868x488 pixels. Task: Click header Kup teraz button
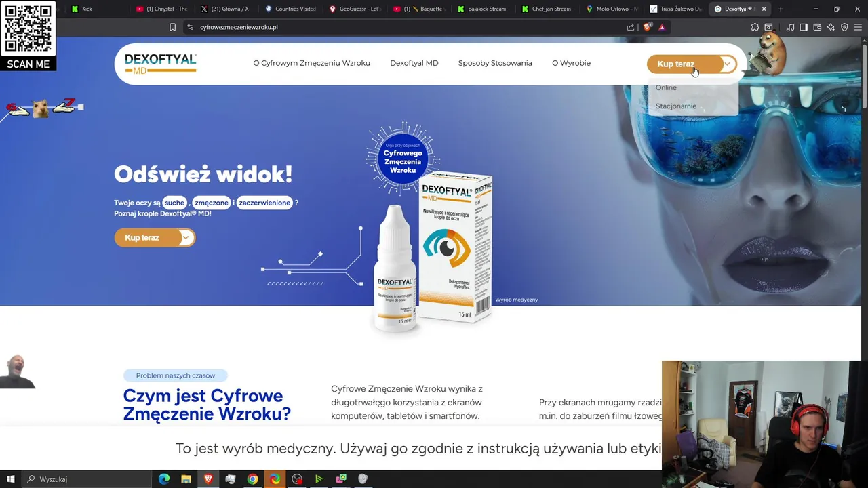682,64
